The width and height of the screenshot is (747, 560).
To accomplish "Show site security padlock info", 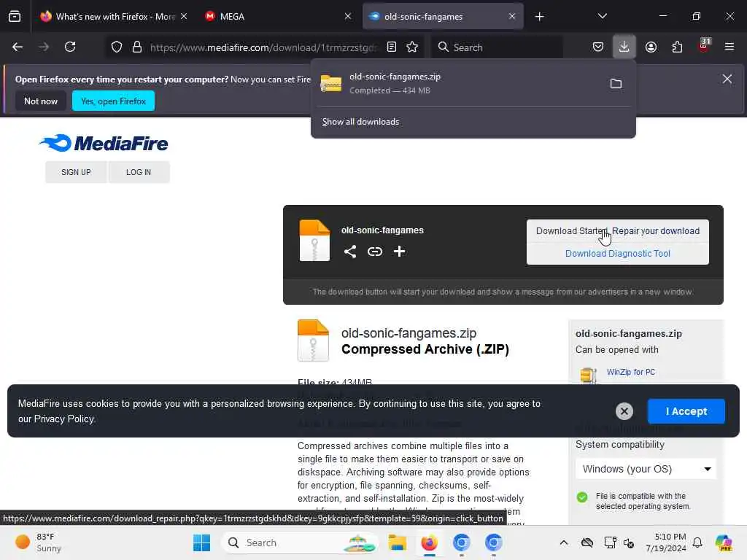I will [137, 47].
